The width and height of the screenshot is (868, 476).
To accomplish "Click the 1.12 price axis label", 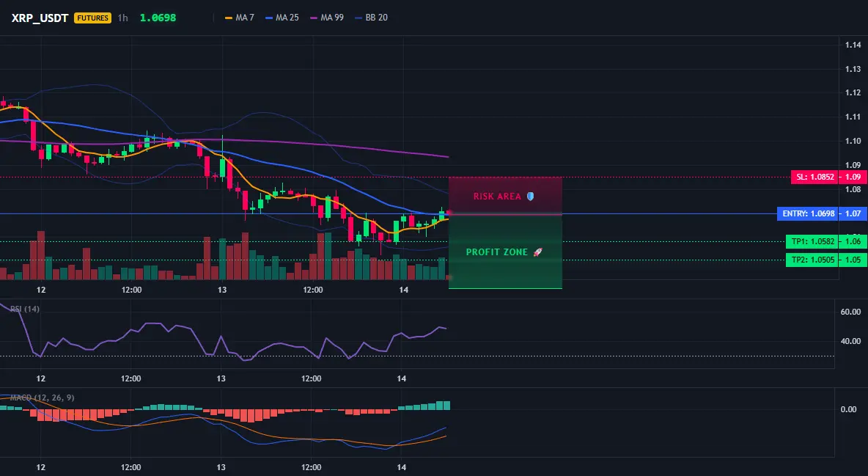I will coord(853,92).
